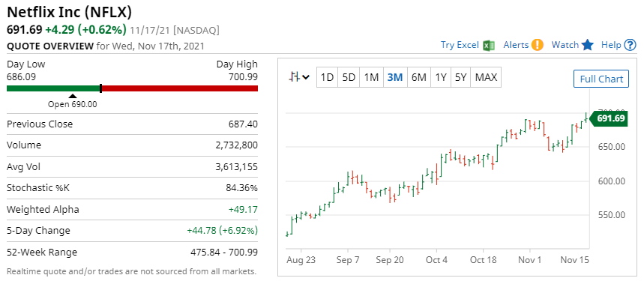Click the Watch link text

(x=565, y=45)
